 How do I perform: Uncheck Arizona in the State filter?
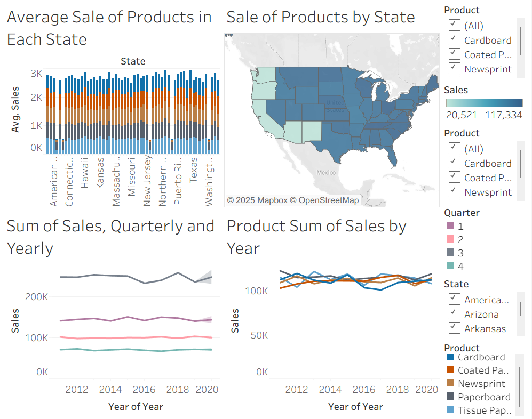point(455,314)
